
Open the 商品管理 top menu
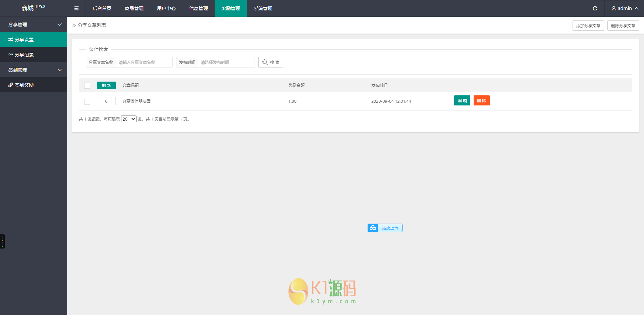(x=134, y=8)
